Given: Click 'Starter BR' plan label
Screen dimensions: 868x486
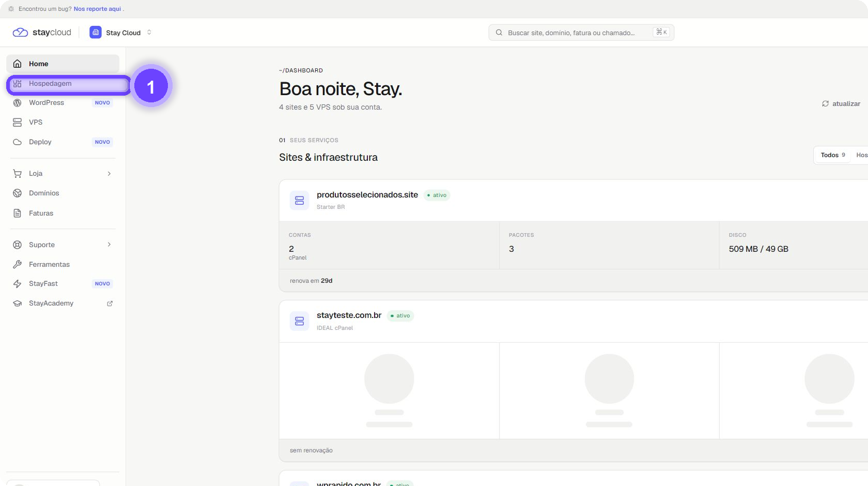Looking at the screenshot, I should point(331,207).
